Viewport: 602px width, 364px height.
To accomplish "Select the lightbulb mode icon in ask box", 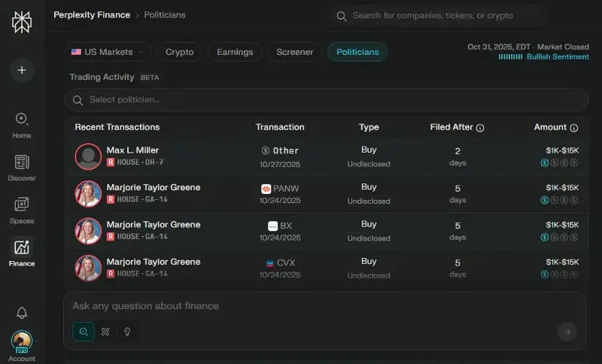I will 127,332.
